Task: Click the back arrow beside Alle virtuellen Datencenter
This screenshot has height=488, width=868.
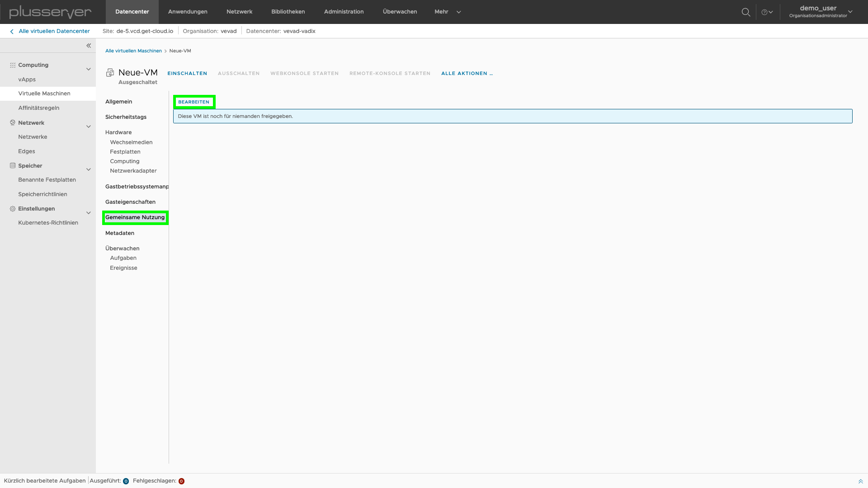Action: tap(12, 32)
